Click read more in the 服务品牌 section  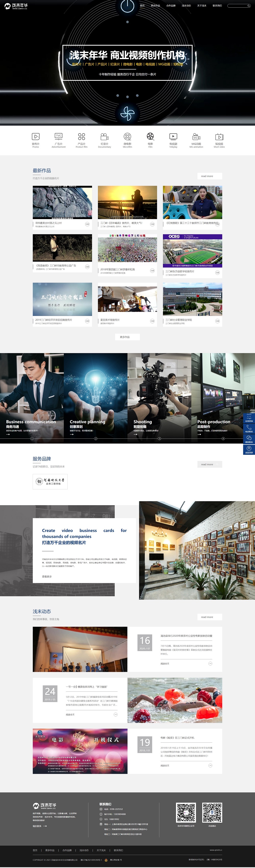(x=209, y=464)
